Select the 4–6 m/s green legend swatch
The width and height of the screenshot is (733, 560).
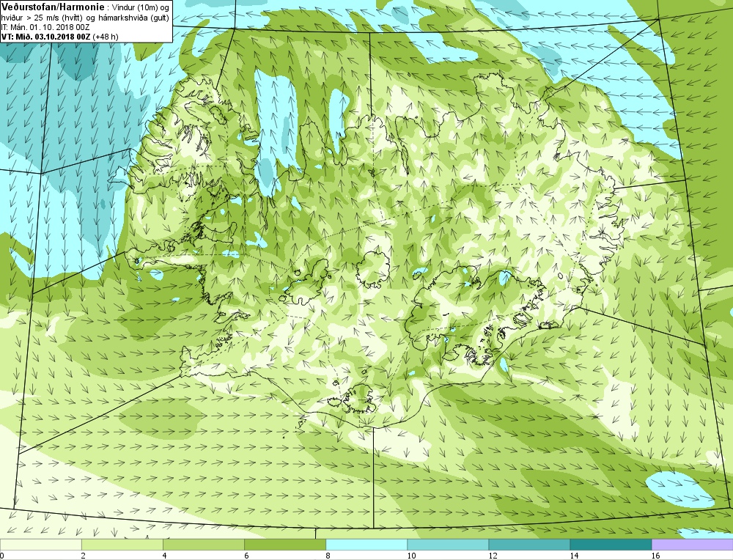pos(203,545)
